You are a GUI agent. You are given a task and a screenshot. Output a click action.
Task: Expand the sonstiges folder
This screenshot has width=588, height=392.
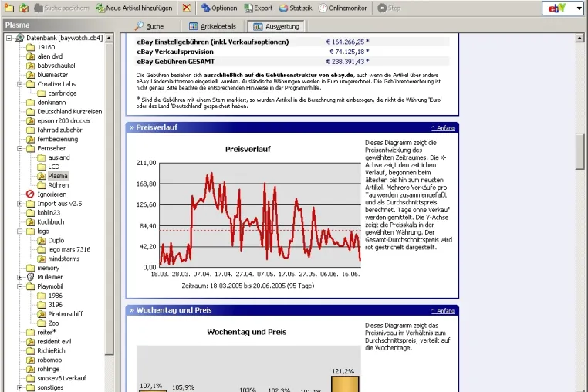[x=20, y=387]
